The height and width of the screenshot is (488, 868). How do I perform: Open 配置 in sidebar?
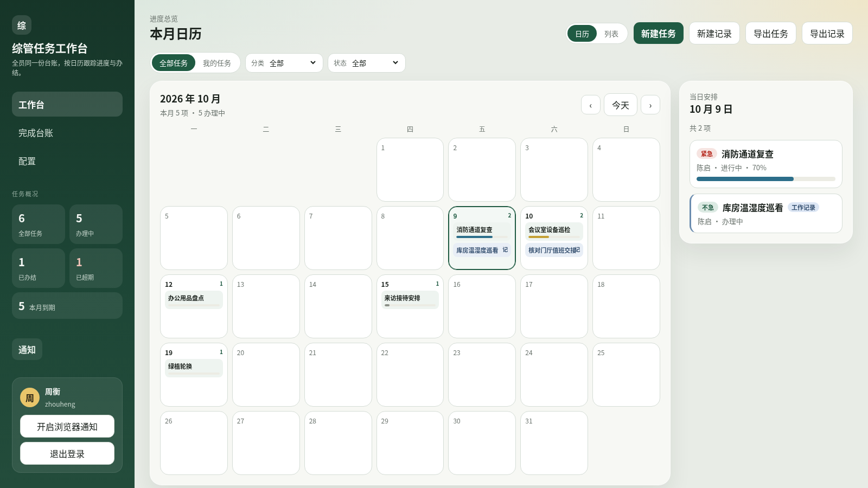point(67,161)
